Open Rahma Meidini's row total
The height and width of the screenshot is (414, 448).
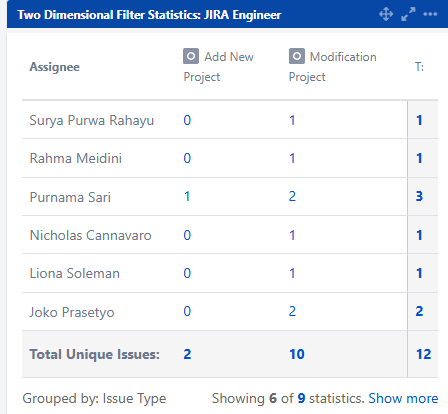coord(419,158)
